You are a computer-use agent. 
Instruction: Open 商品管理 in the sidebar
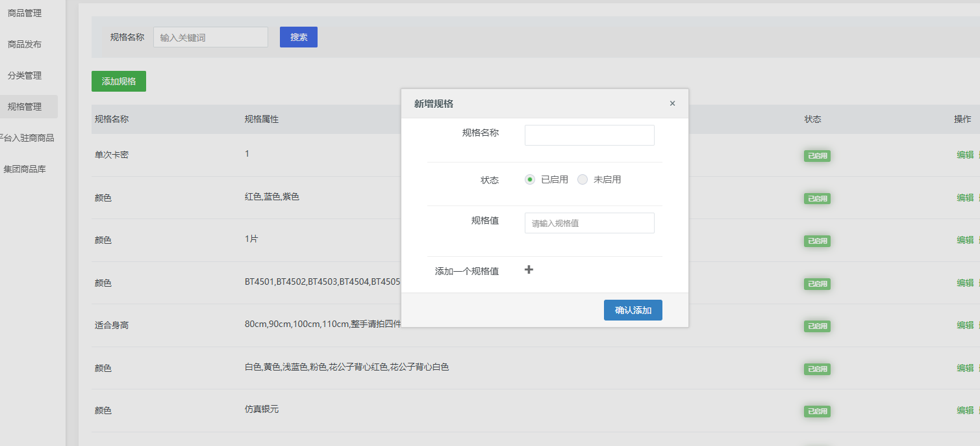[x=25, y=13]
